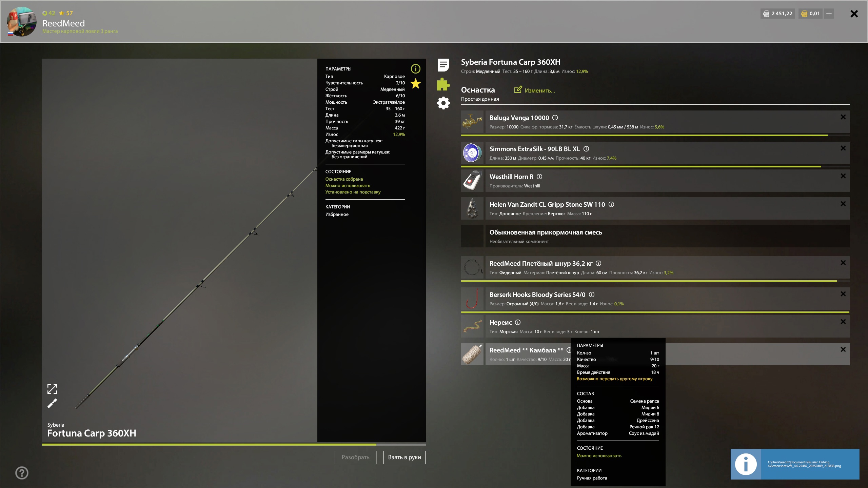Open info for Beluga Venga 10000
Screen dimensions: 868x488
(555, 118)
